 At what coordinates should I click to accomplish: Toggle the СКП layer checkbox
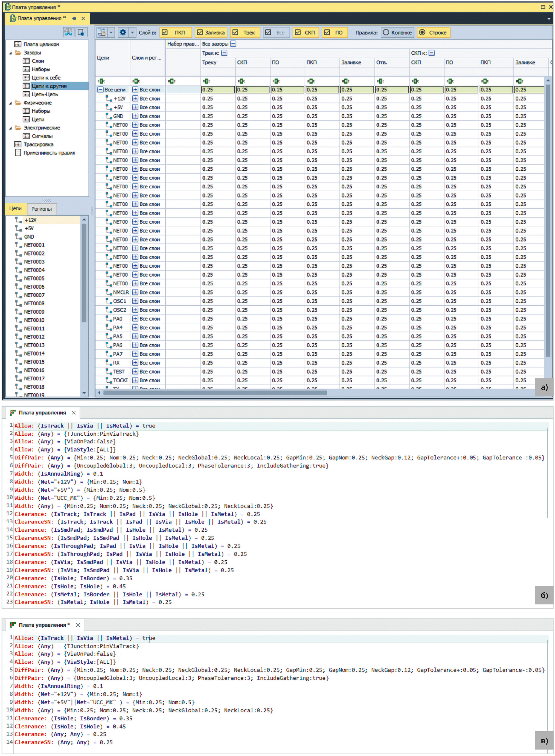298,32
